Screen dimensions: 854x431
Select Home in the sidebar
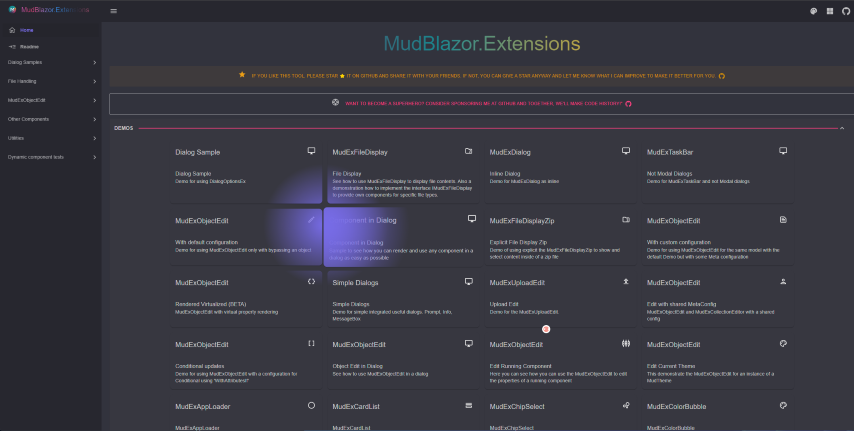(x=26, y=31)
